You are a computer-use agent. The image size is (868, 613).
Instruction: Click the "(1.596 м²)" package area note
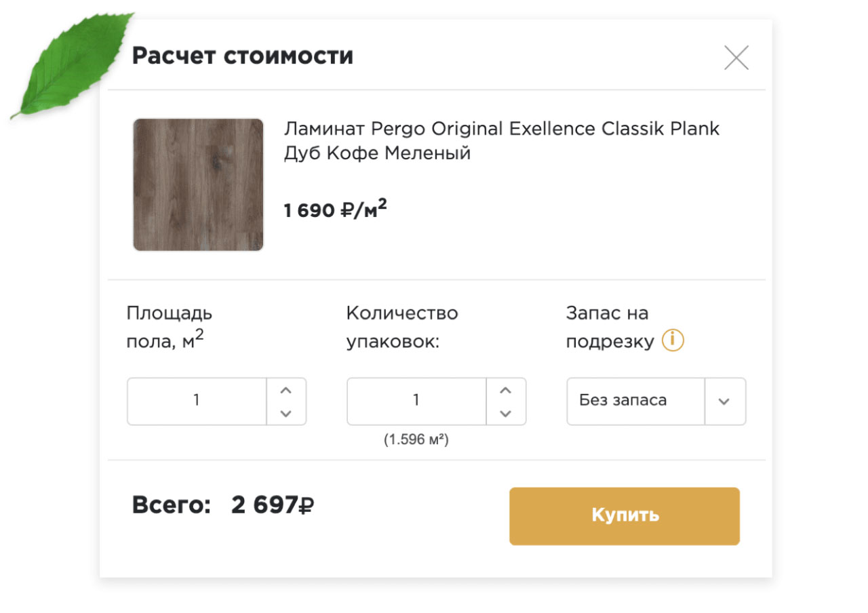416,439
